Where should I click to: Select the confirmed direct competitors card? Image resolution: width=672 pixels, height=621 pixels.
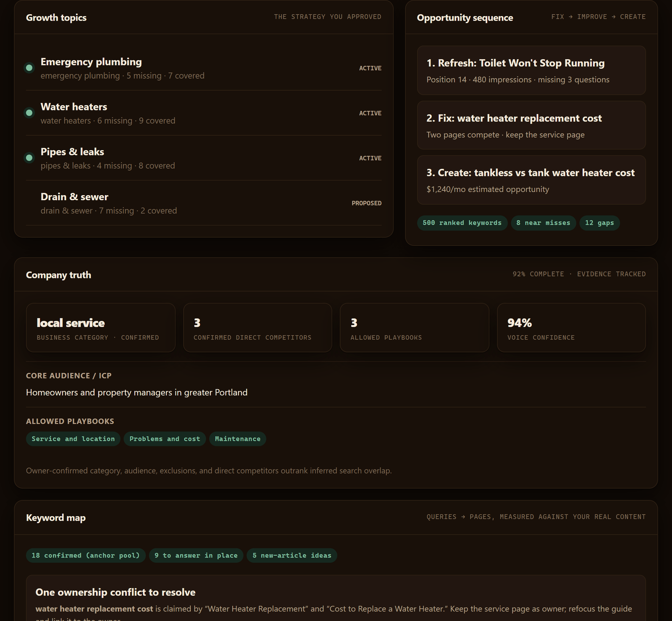click(x=257, y=328)
